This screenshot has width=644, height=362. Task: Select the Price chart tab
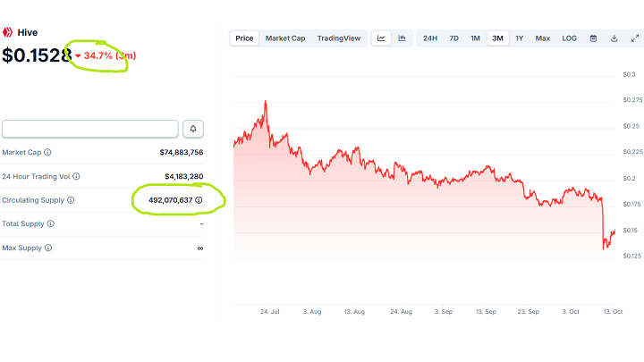[244, 38]
